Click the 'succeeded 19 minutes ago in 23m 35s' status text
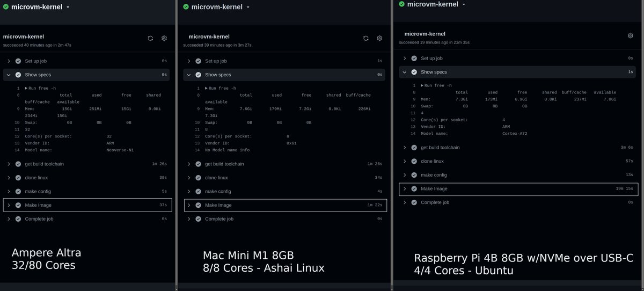The image size is (644, 291). (x=435, y=42)
